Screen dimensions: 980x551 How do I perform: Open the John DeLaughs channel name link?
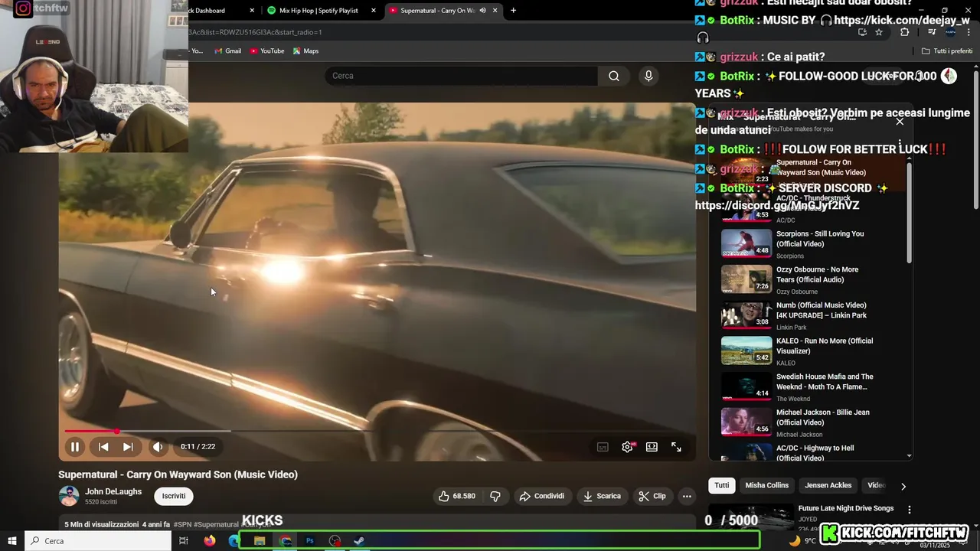click(113, 491)
